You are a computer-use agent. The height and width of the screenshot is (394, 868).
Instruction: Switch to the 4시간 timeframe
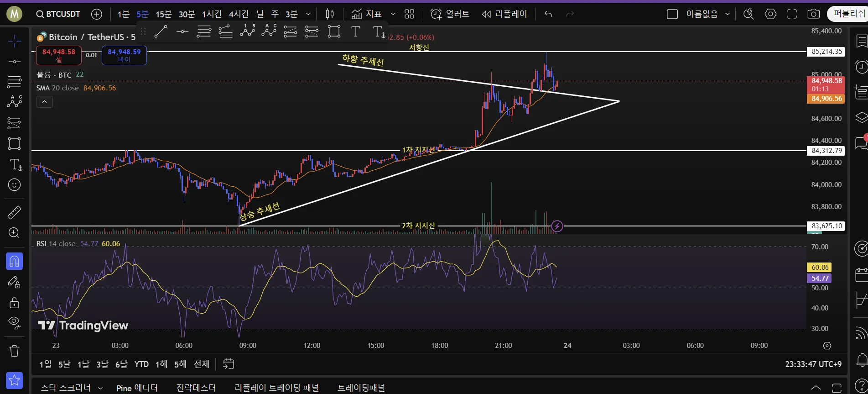239,14
